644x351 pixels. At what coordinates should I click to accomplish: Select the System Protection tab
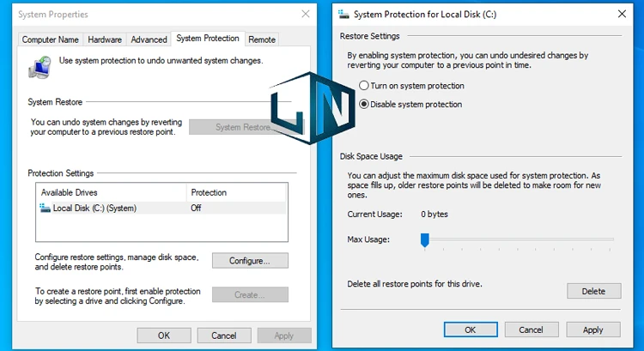coord(208,38)
